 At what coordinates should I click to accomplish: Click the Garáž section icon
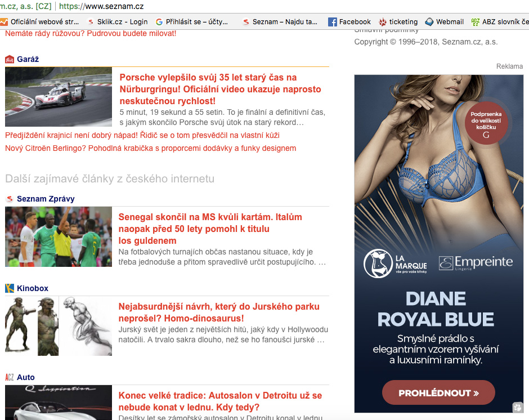click(x=10, y=59)
